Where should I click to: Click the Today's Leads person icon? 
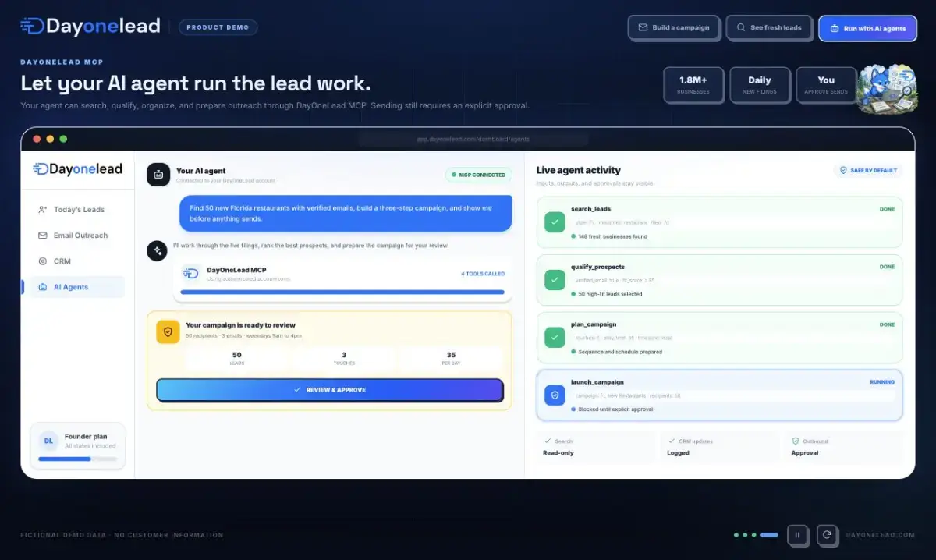point(42,209)
